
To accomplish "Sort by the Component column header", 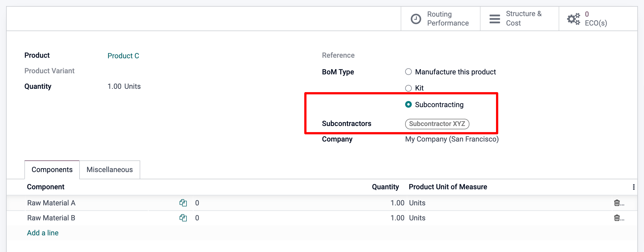I will coord(46,187).
